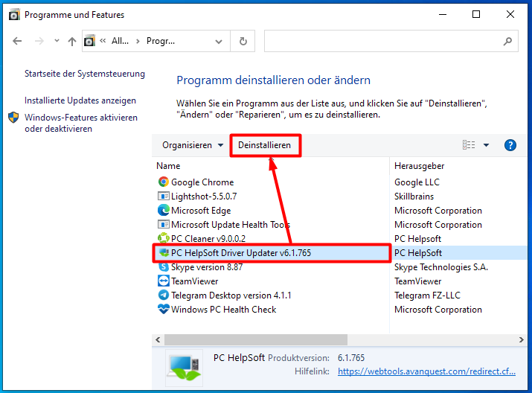Click the Skype Technologies S.A. publisher cell

[441, 267]
